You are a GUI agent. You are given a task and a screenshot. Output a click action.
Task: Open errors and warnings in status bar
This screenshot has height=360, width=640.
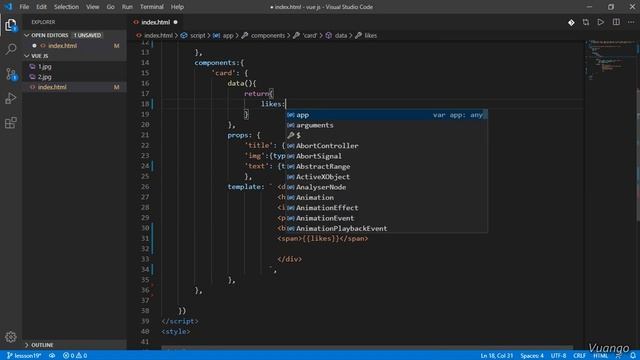pyautogui.click(x=75, y=356)
